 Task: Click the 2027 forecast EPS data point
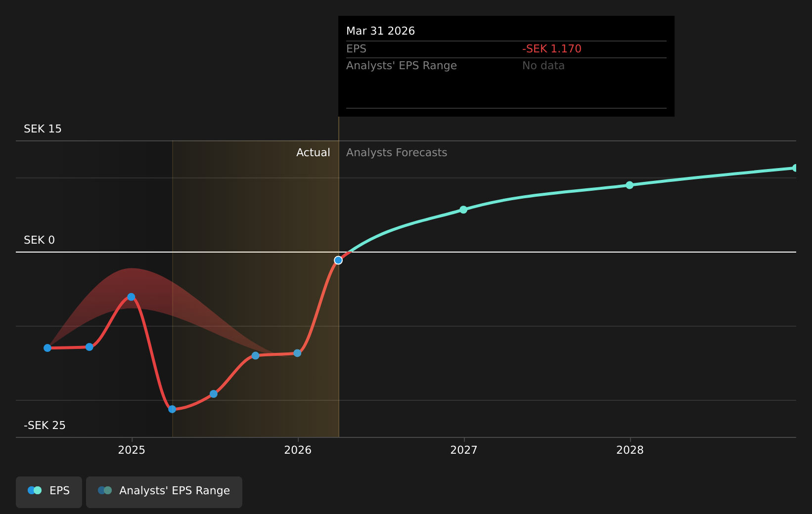tap(463, 210)
